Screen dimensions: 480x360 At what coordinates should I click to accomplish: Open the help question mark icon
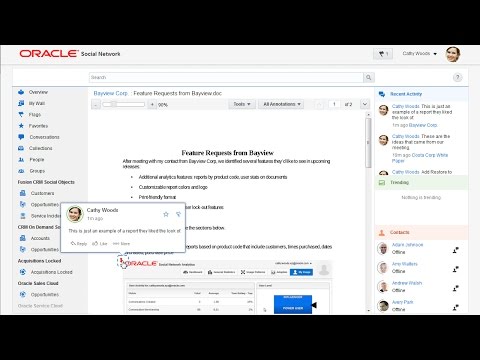[x=457, y=77]
